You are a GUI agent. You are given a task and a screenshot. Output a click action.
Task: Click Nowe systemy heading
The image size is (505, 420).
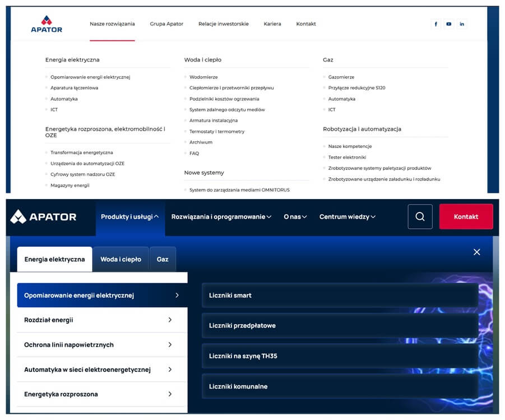[204, 173]
